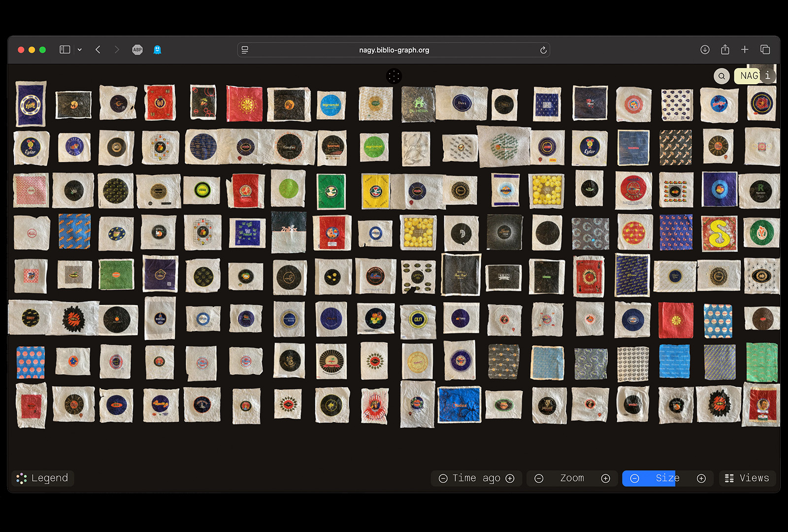
Task: Toggle the Legend panel open
Action: pos(42,478)
